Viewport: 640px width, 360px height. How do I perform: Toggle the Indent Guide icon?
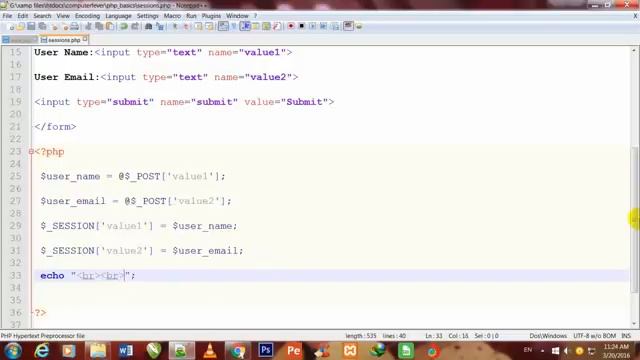click(245, 27)
